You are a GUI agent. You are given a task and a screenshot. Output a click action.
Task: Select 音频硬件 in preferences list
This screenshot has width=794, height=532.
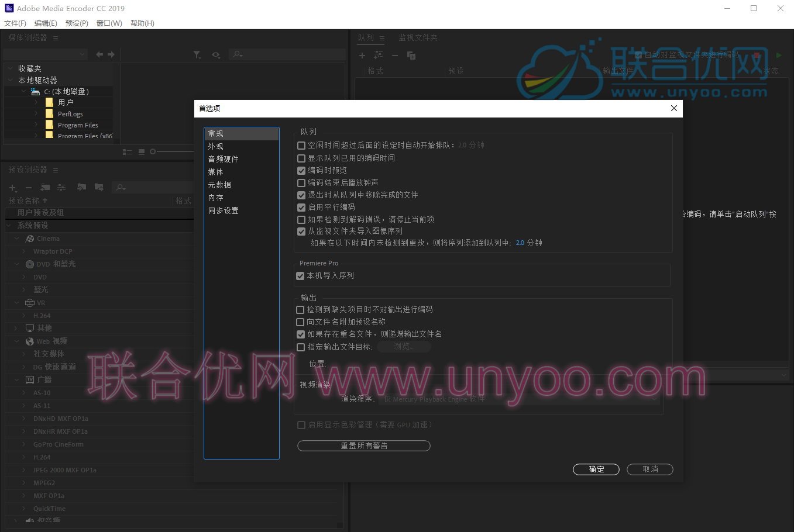click(x=241, y=160)
